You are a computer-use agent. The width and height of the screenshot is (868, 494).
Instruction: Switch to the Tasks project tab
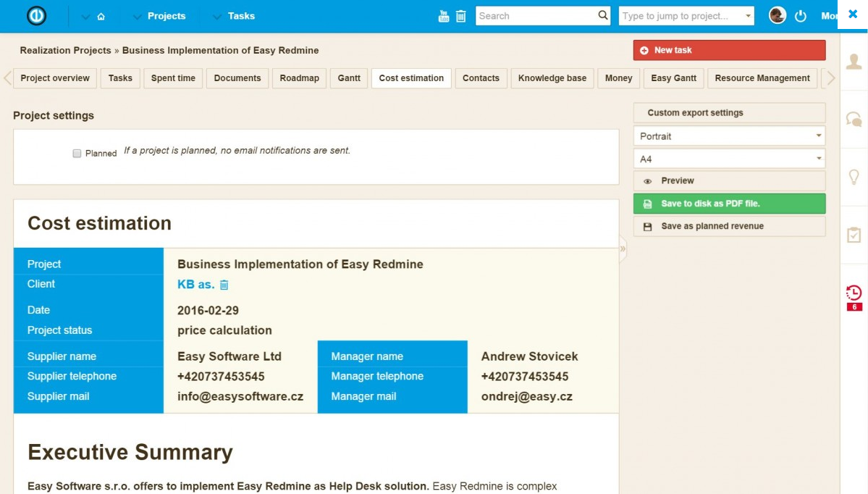tap(120, 78)
